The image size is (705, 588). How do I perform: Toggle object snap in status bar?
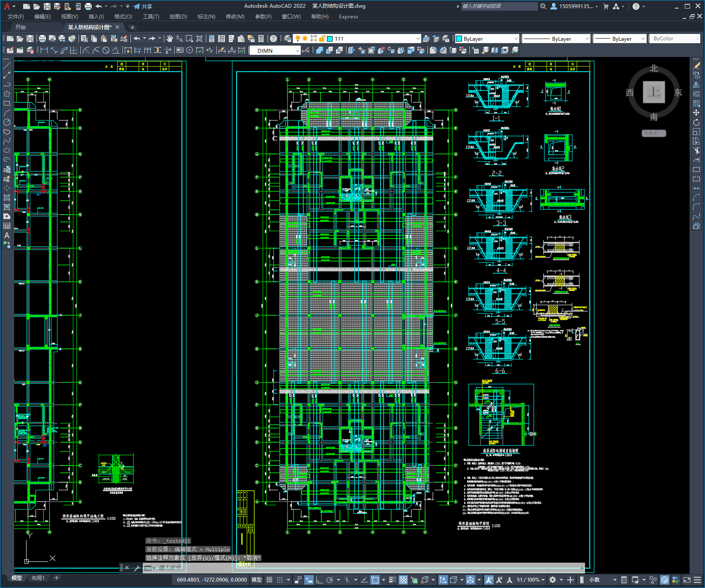(375, 580)
